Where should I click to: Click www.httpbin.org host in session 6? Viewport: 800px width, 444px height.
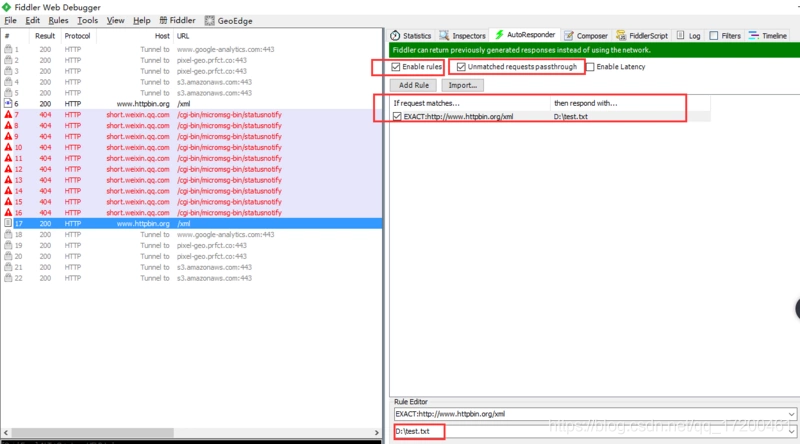pyautogui.click(x=143, y=104)
